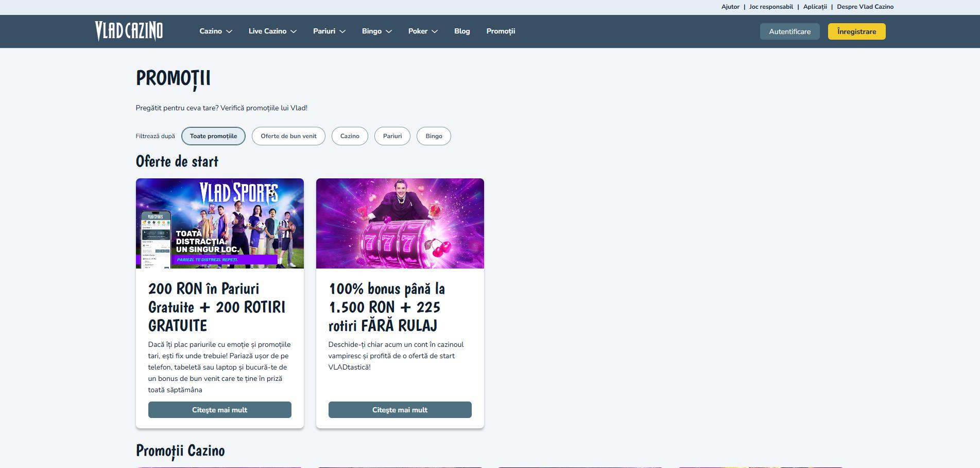Open the Vlad Sports promotion image
Screen dimensions: 980x468
tap(220, 223)
